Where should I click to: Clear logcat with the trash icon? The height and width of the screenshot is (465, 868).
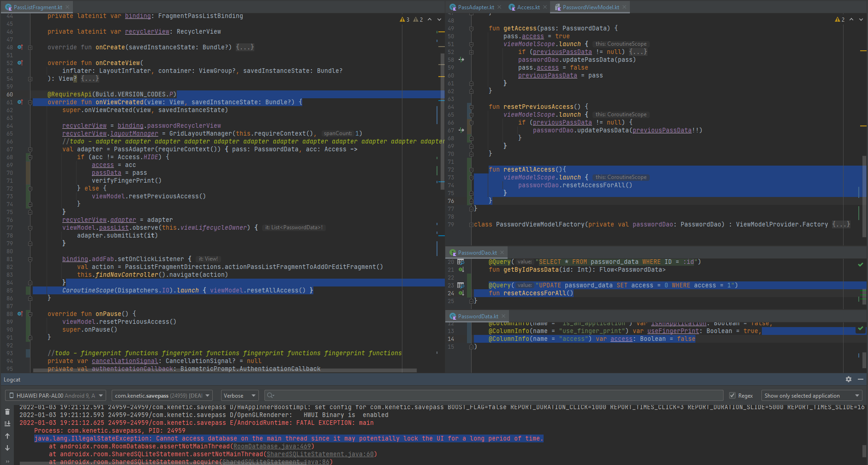[7, 411]
